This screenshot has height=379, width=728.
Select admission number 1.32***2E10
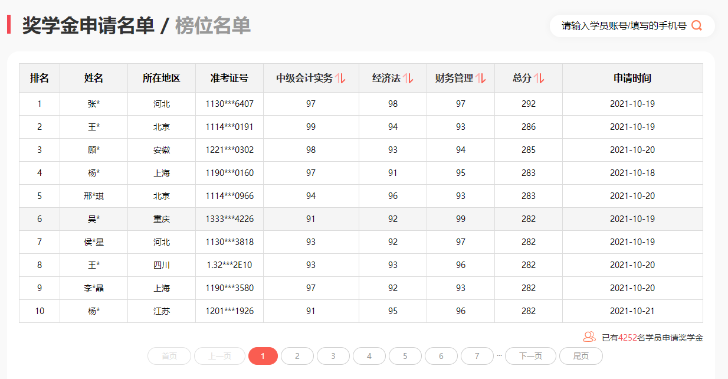pyautogui.click(x=229, y=265)
